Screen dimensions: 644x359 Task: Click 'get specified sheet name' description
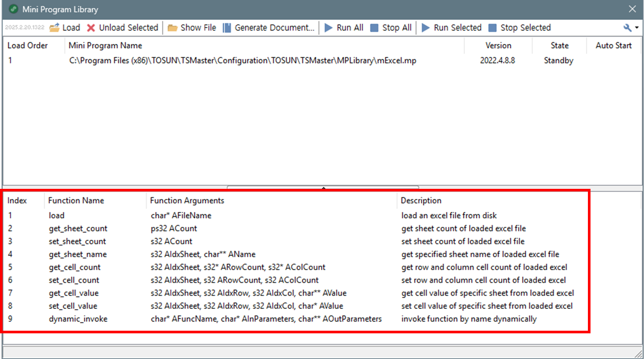point(480,255)
